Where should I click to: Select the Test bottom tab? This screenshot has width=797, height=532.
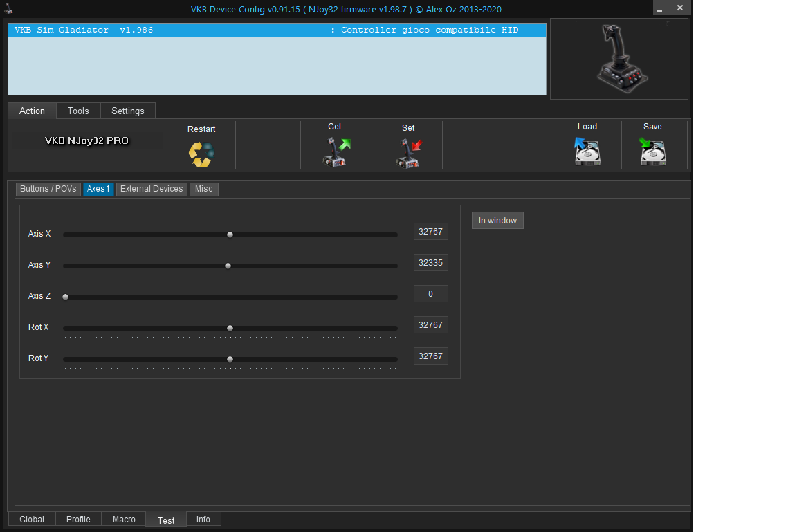click(x=166, y=520)
